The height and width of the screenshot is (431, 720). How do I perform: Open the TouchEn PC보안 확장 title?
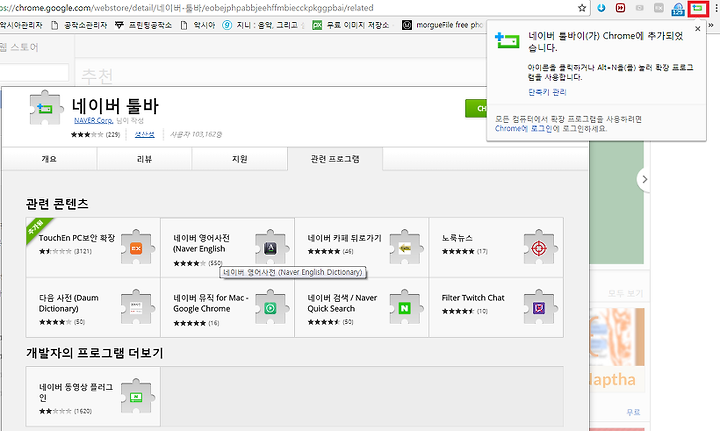point(77,238)
